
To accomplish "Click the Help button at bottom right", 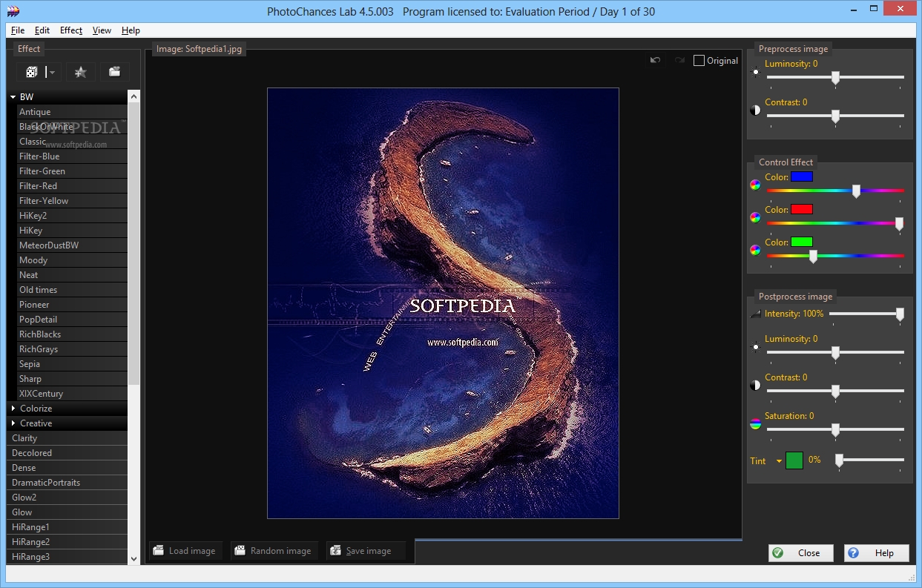I will pos(877,553).
